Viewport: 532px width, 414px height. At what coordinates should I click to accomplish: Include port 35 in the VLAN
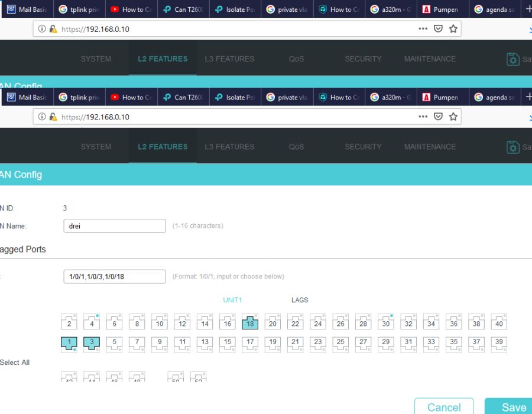coord(454,344)
